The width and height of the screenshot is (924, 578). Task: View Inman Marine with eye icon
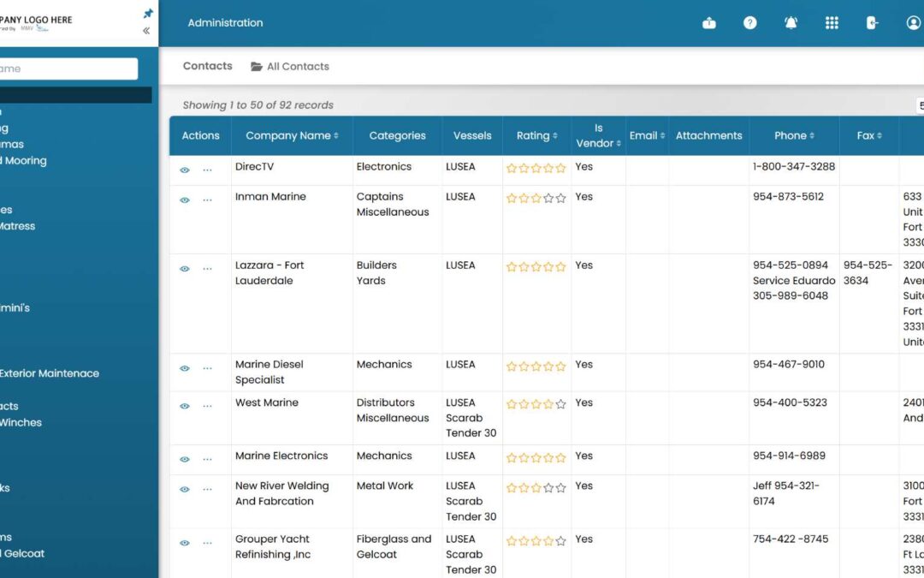pos(185,200)
